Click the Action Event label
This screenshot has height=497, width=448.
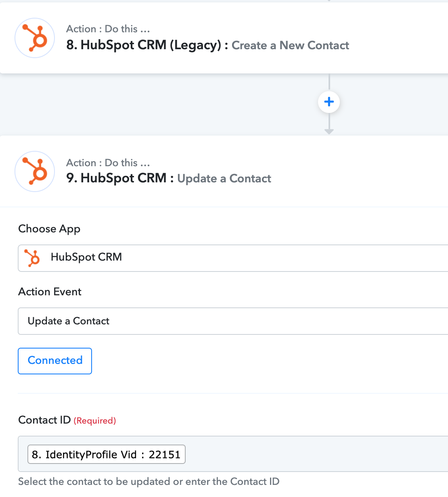click(50, 292)
